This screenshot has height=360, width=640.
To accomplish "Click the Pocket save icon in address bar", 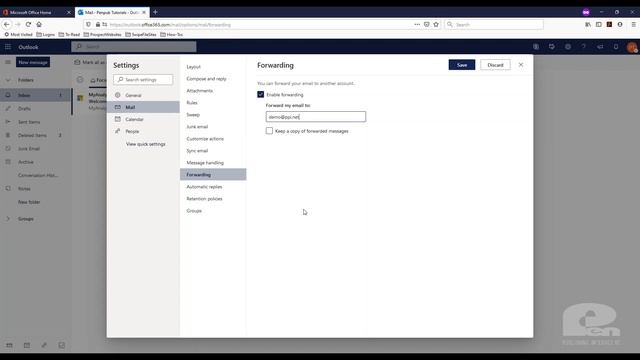I will 427,24.
